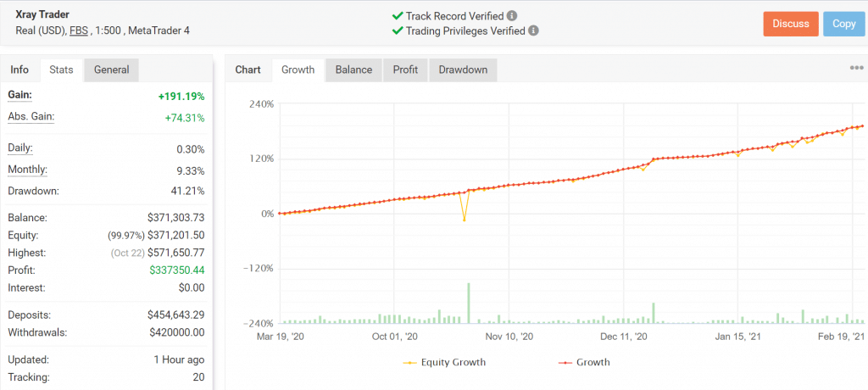The image size is (868, 390).
Task: Click the tallest green bar in the chart
Action: click(468, 303)
